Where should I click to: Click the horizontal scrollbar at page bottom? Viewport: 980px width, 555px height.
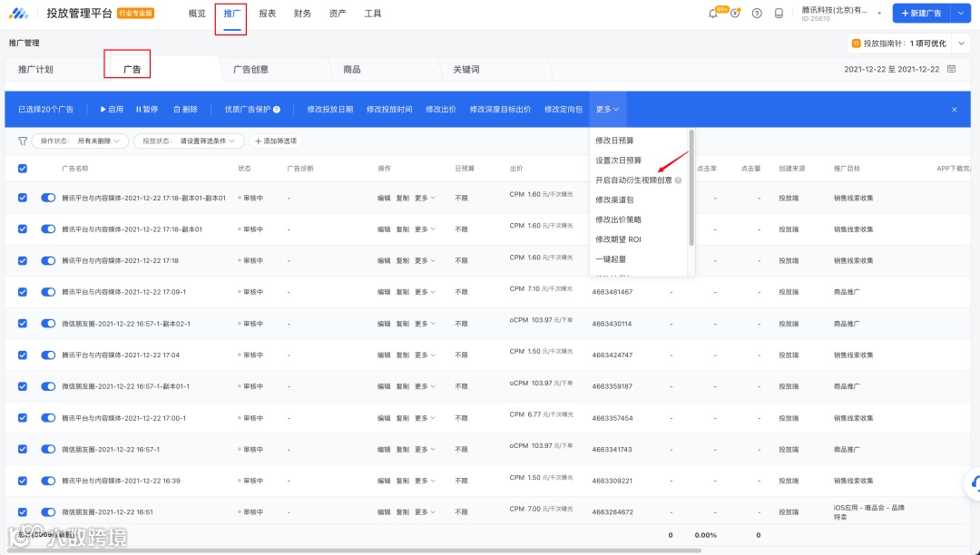pyautogui.click(x=353, y=550)
